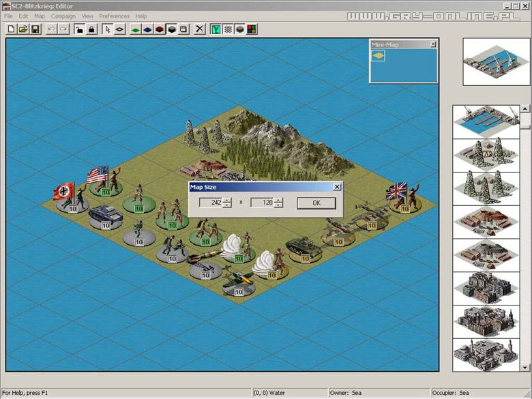532x399 pixels.
Task: Toggle the grid display icon
Action: click(x=228, y=29)
